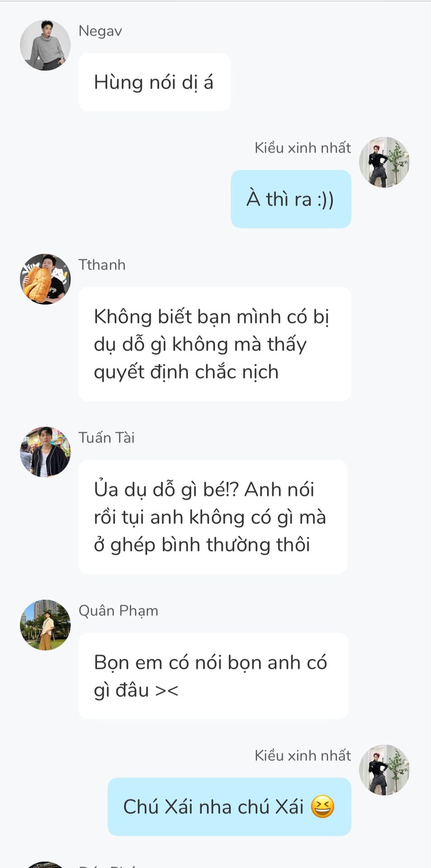The width and height of the screenshot is (431, 868).
Task: Open Tuấn Tài's profile picture
Action: pyautogui.click(x=45, y=452)
